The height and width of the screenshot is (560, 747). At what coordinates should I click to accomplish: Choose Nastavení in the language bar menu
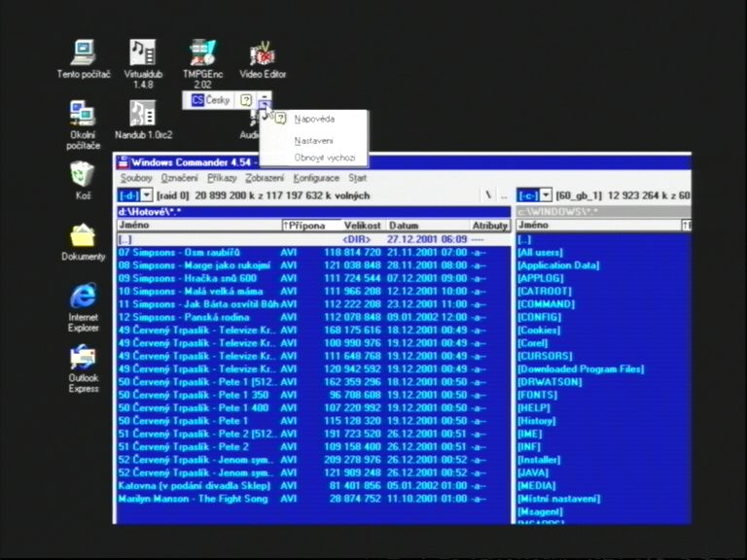click(x=313, y=141)
